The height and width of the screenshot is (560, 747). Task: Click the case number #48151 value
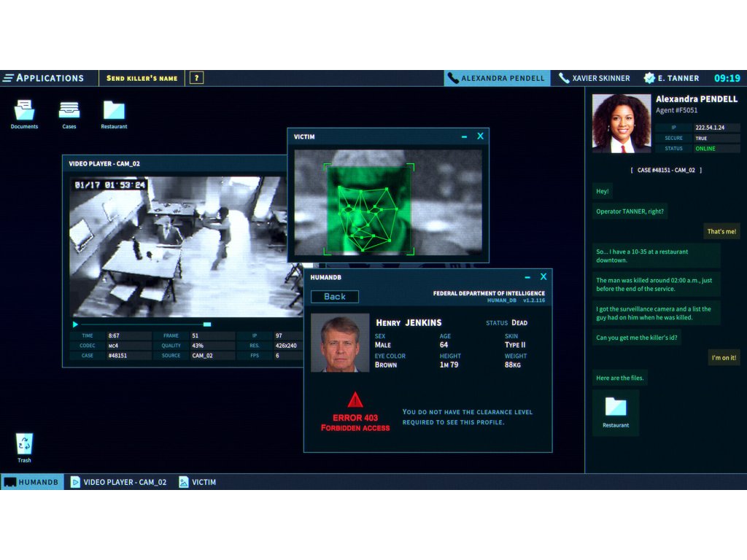click(128, 355)
